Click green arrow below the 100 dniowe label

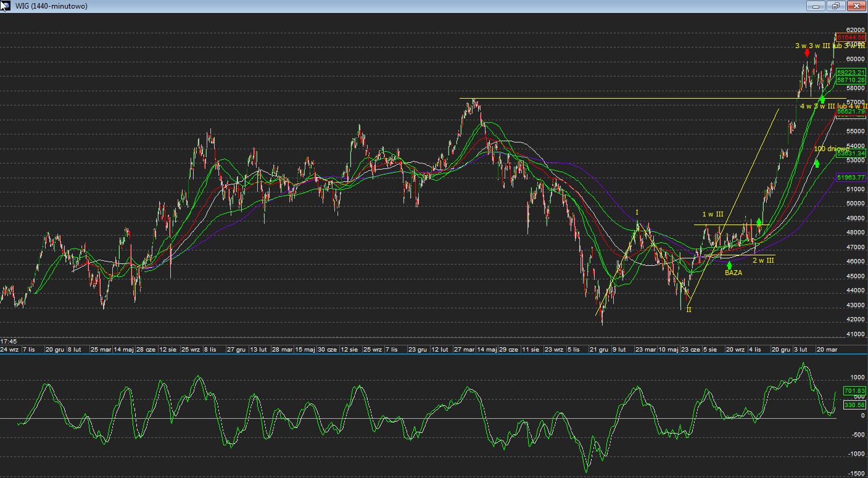click(817, 163)
